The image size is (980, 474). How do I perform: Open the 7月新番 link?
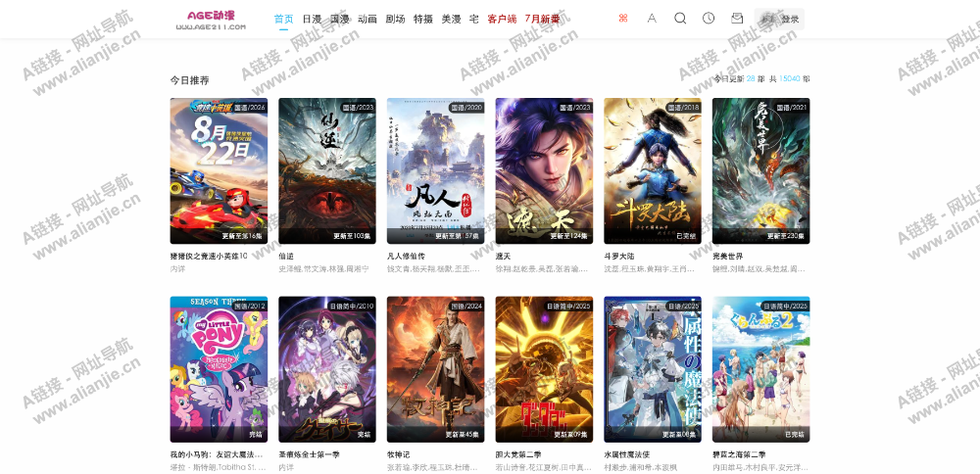tap(543, 19)
